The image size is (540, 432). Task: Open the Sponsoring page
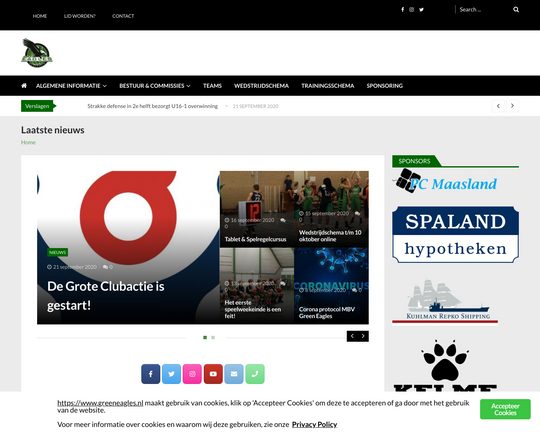[x=384, y=85]
